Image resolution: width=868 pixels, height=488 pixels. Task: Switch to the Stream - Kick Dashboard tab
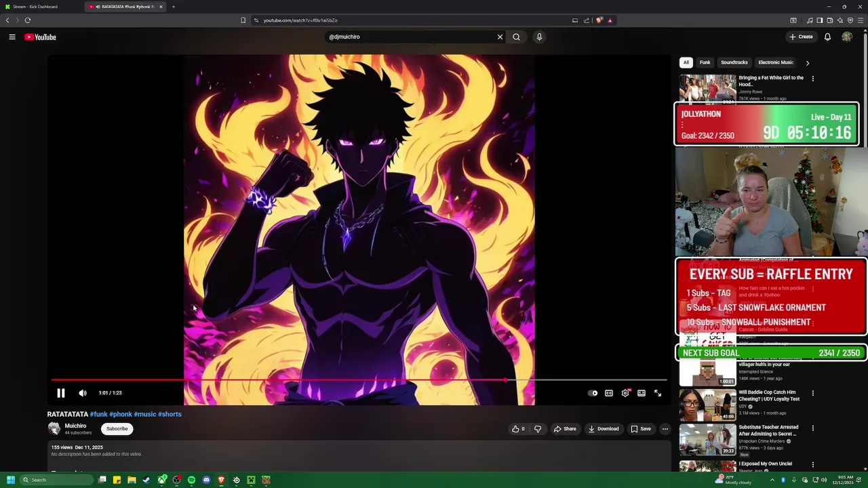[x=39, y=7]
